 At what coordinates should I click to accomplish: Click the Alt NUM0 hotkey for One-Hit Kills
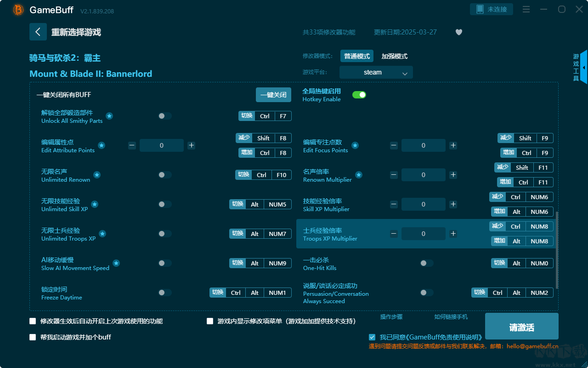coord(522,263)
